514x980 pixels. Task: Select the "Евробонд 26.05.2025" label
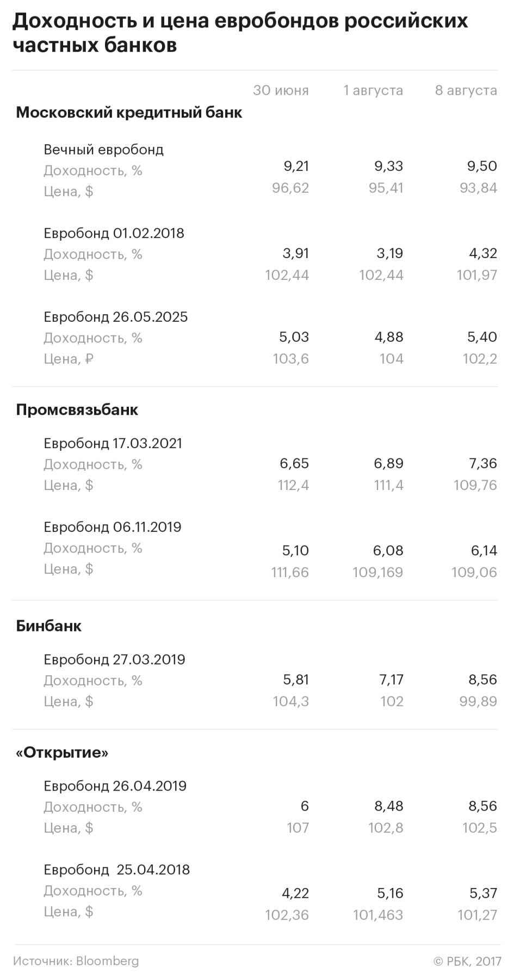(115, 317)
